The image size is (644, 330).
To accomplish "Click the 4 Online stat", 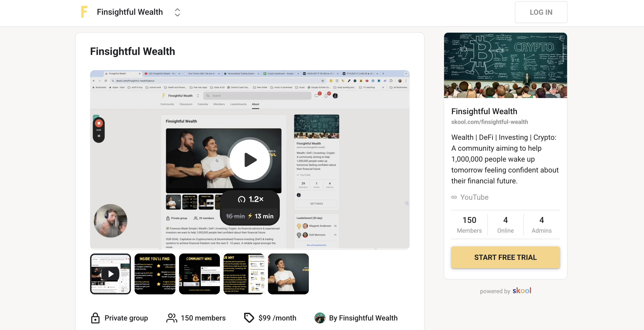I will (x=505, y=224).
